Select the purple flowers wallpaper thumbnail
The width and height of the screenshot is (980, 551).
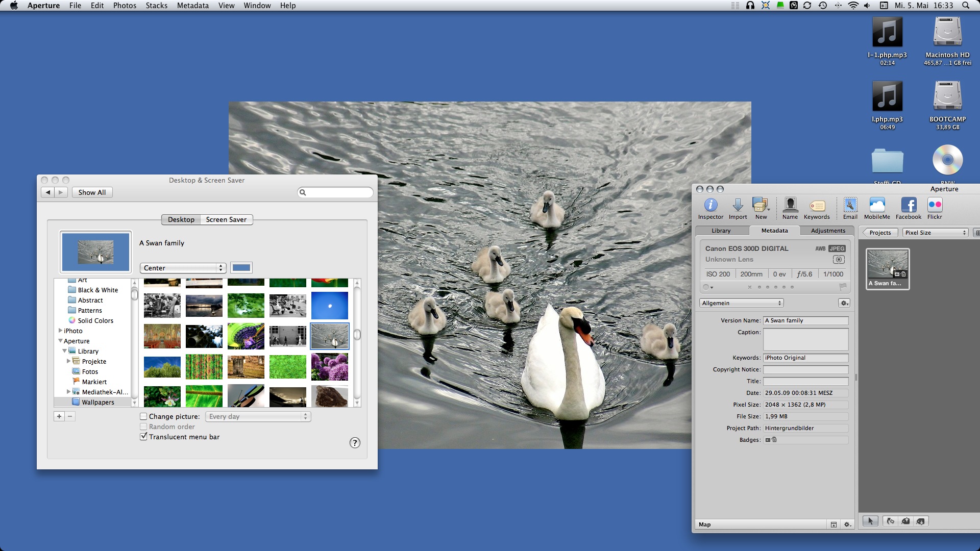(x=330, y=367)
